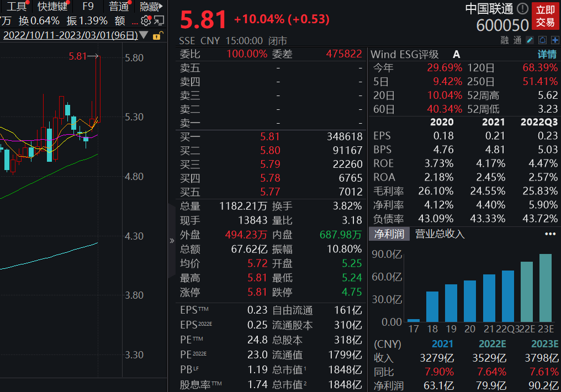Click the 总量 value 1182.21万

[x=244, y=206]
